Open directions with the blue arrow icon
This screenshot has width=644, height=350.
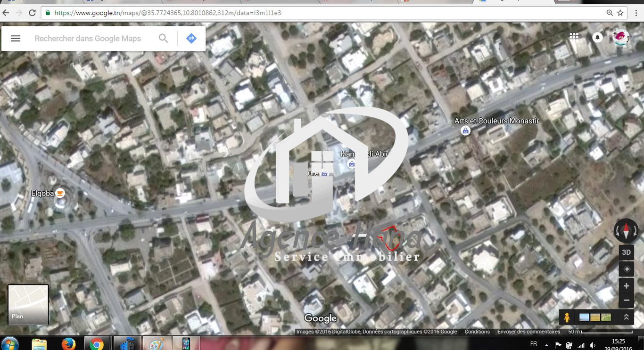pyautogui.click(x=191, y=39)
